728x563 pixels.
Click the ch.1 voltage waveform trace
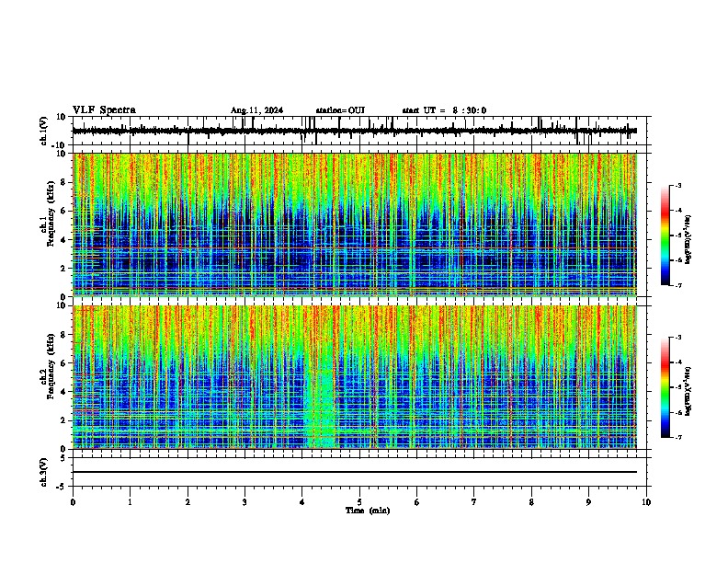[x=354, y=131]
